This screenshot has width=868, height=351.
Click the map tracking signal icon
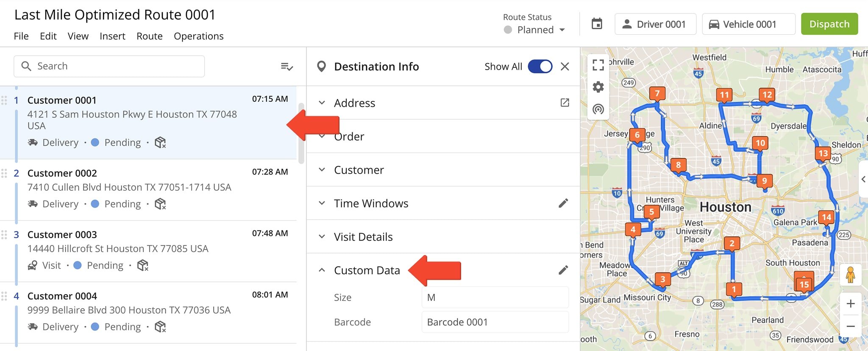click(598, 110)
